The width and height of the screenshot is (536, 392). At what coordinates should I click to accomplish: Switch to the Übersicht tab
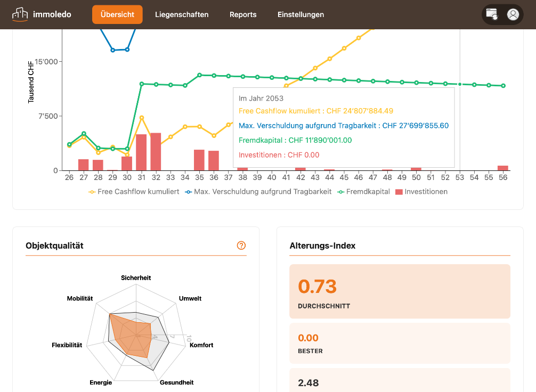pos(117,14)
